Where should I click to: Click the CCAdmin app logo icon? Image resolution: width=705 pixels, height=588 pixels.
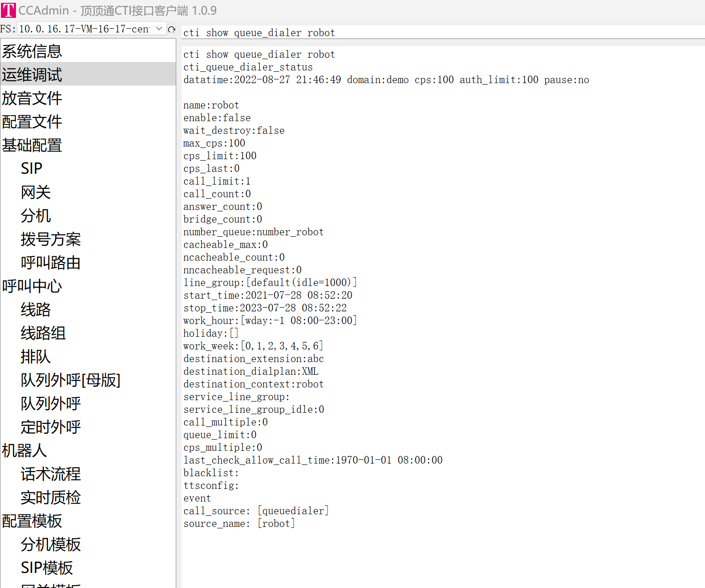pos(8,10)
